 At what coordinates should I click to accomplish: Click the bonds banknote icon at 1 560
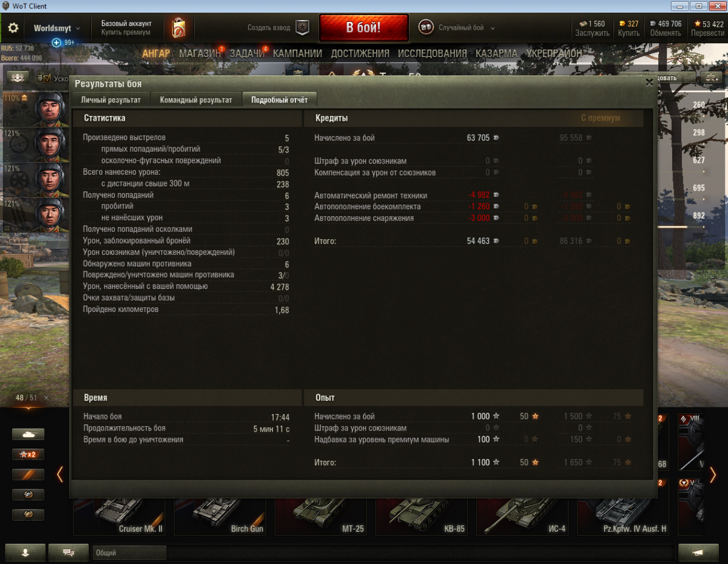point(583,24)
